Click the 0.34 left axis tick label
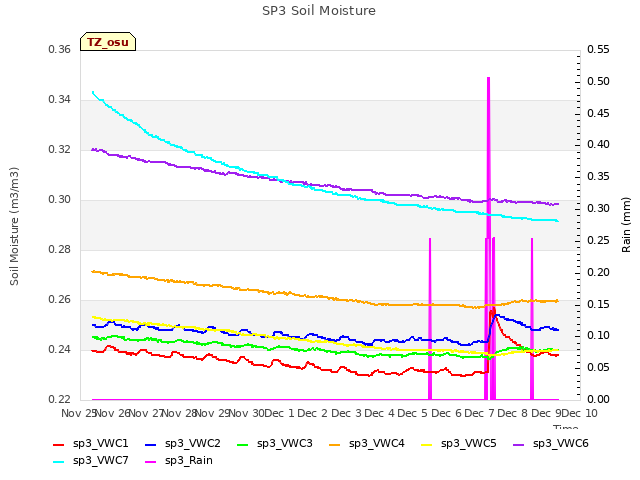 (60, 100)
